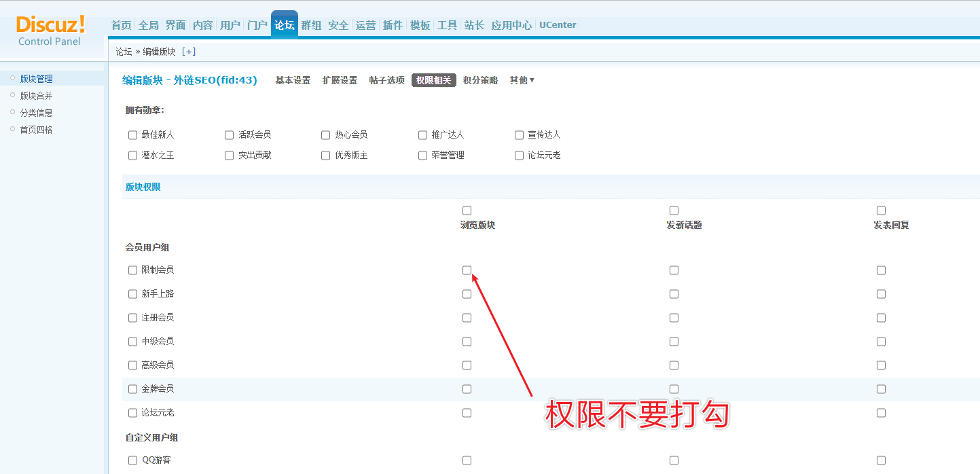Image resolution: width=980 pixels, height=474 pixels.
Task: Switch to the 帖子选项 tab
Action: coord(387,80)
